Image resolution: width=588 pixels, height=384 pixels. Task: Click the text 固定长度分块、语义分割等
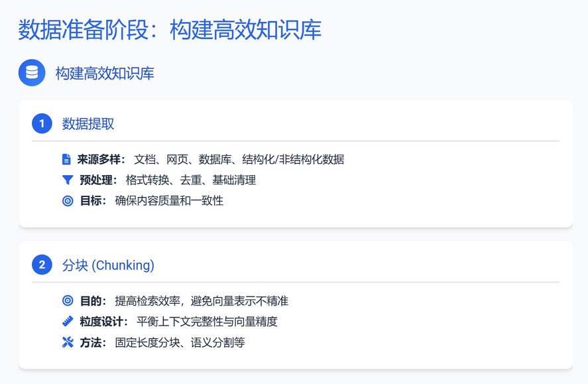click(x=180, y=342)
